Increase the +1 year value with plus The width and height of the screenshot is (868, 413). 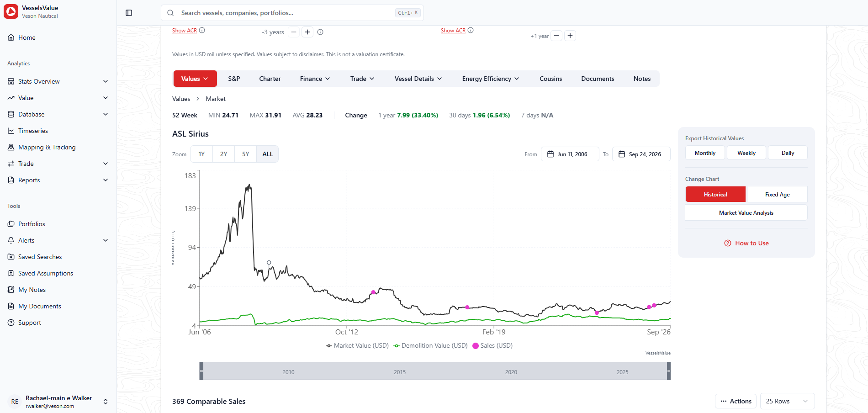click(x=570, y=36)
